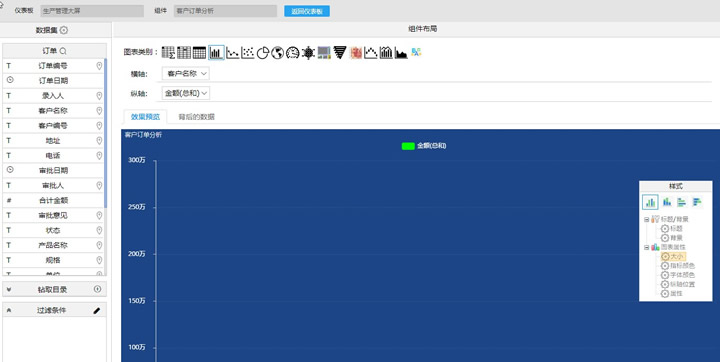Pick the summary table with sigma icon

pyautogui.click(x=169, y=53)
